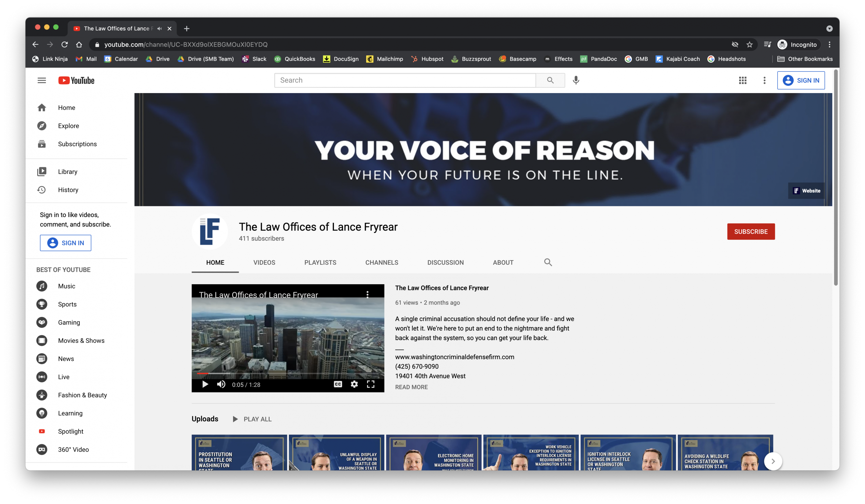The image size is (865, 504).
Task: Play the channel trailer video
Action: click(205, 384)
